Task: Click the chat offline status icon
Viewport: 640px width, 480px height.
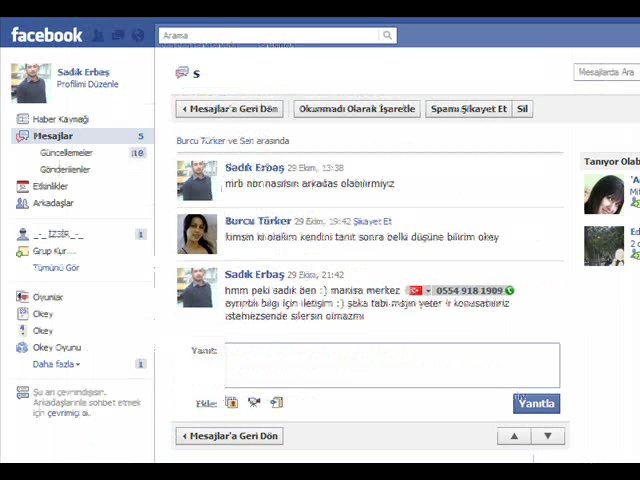Action: [x=22, y=393]
